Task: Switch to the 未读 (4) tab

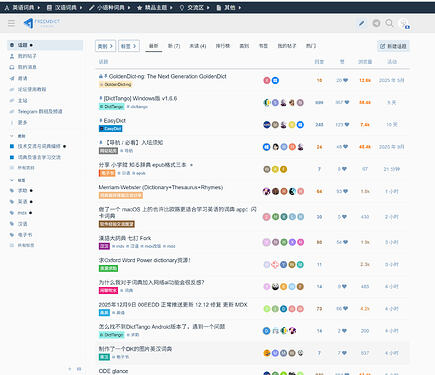Action: pyautogui.click(x=198, y=46)
